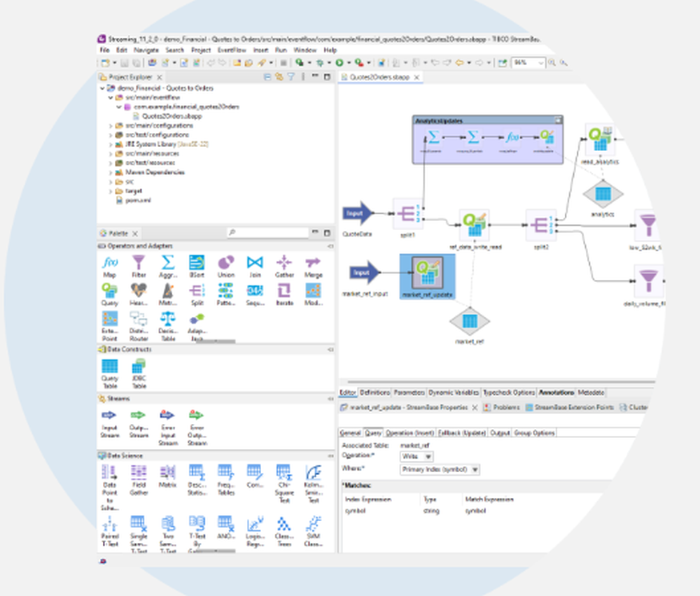
Task: Open the EventFlow menu
Action: 232,50
